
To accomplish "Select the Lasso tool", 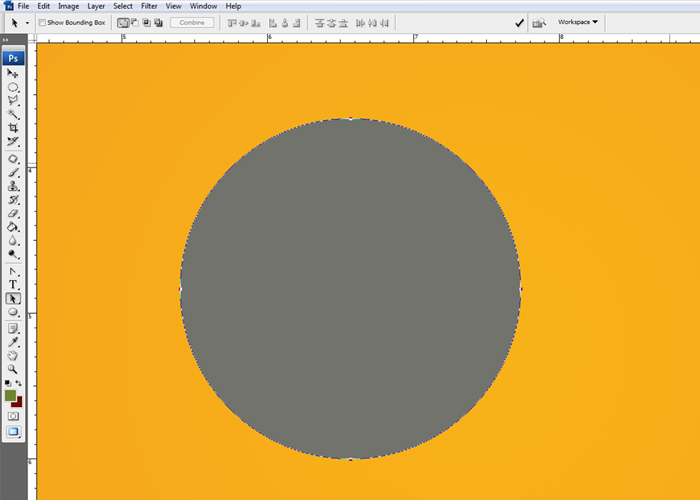I will (14, 101).
